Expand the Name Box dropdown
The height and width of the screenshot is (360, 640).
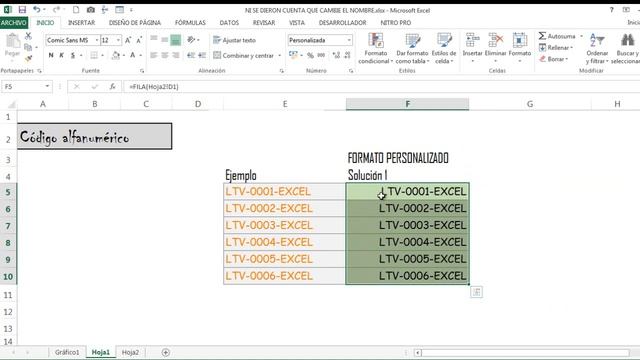pyautogui.click(x=47, y=87)
